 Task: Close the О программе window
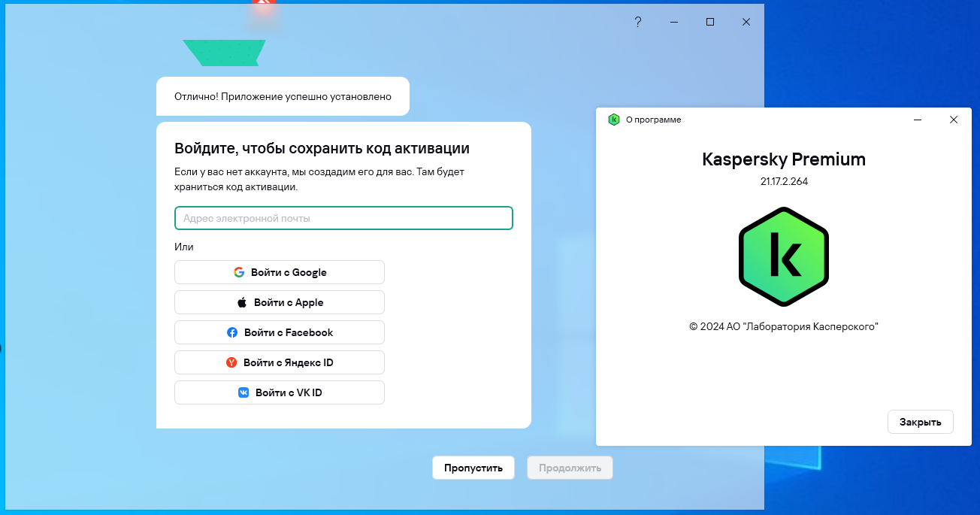(x=954, y=120)
